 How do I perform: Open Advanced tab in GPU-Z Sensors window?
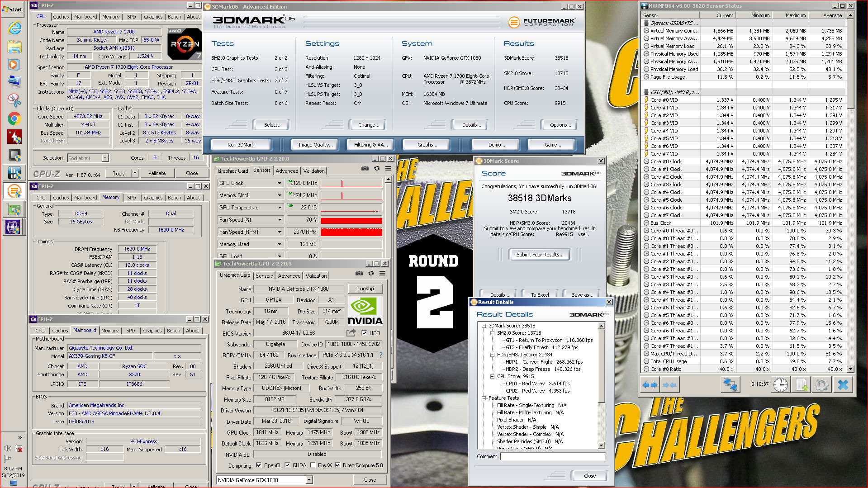coord(287,171)
